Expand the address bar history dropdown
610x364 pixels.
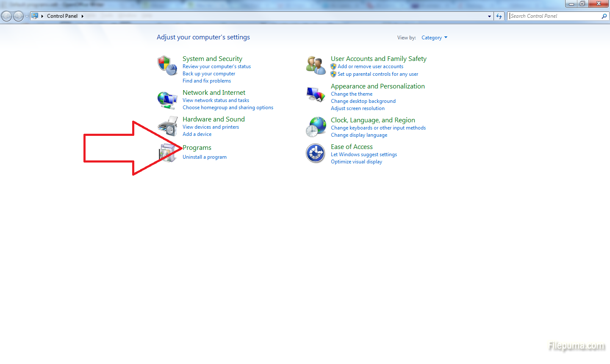(x=489, y=16)
